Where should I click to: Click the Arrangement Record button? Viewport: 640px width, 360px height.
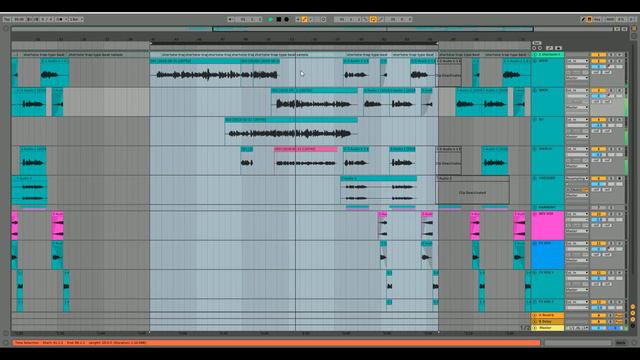287,19
